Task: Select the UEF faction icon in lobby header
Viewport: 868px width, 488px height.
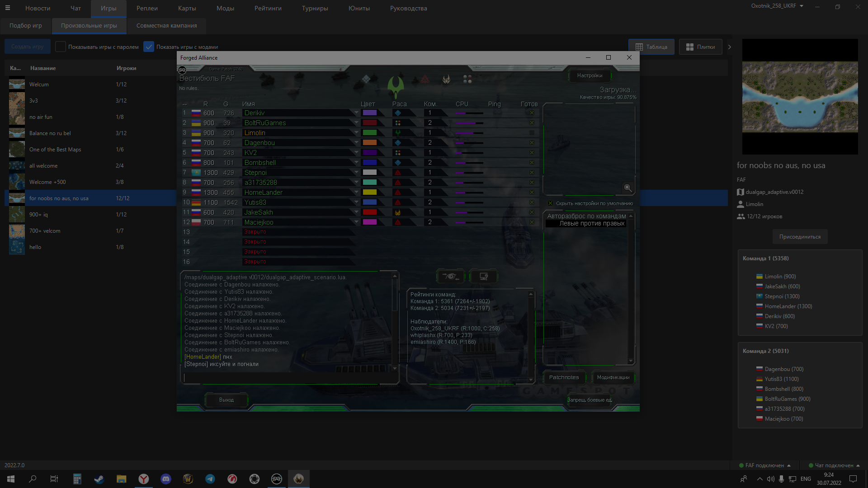Action: 366,80
